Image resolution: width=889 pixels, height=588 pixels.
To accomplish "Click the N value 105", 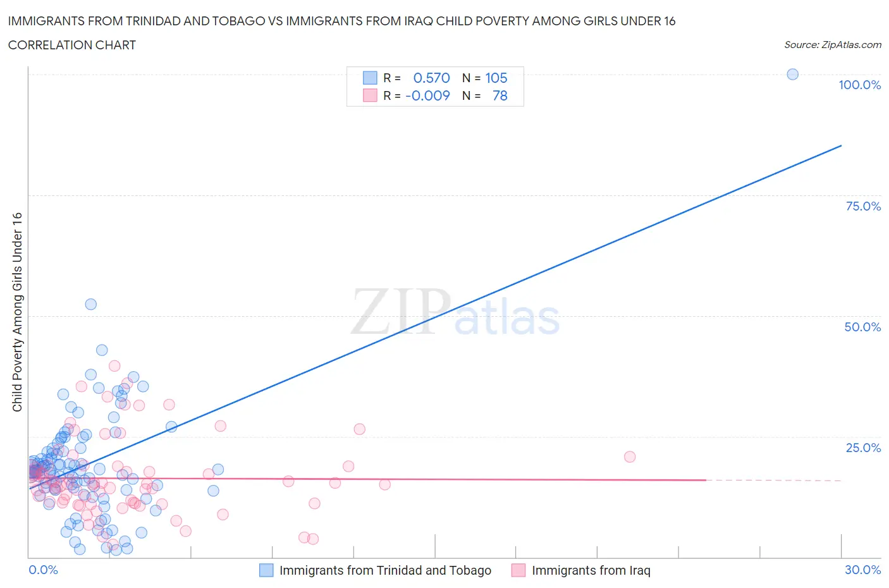I will (x=496, y=78).
